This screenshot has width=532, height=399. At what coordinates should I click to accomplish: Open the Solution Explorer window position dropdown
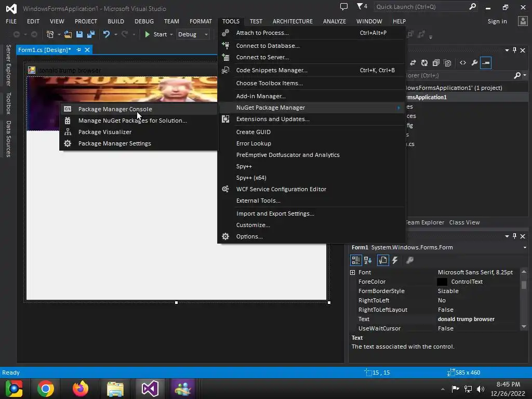tap(507, 50)
